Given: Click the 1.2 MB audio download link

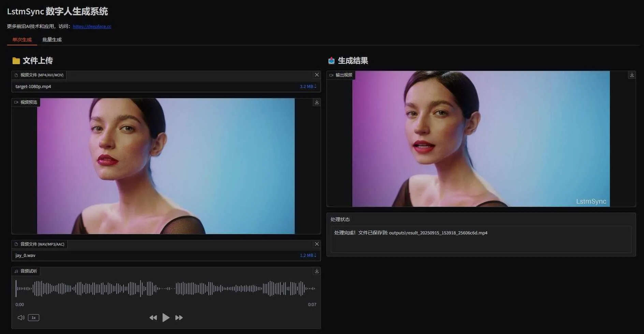Looking at the screenshot, I should pyautogui.click(x=308, y=255).
